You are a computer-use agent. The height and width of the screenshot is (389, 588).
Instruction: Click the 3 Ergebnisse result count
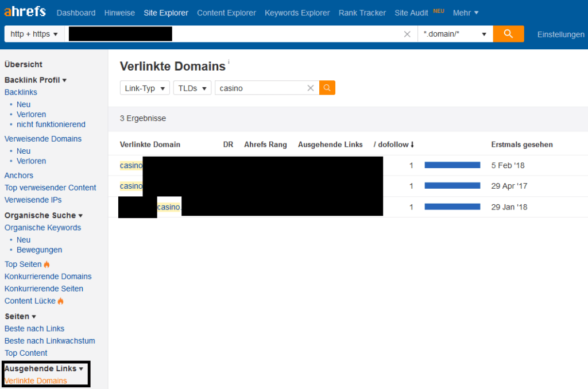[143, 118]
